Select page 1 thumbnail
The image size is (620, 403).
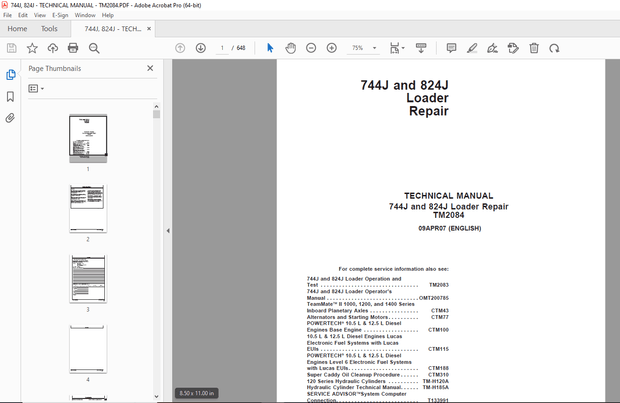[88, 138]
